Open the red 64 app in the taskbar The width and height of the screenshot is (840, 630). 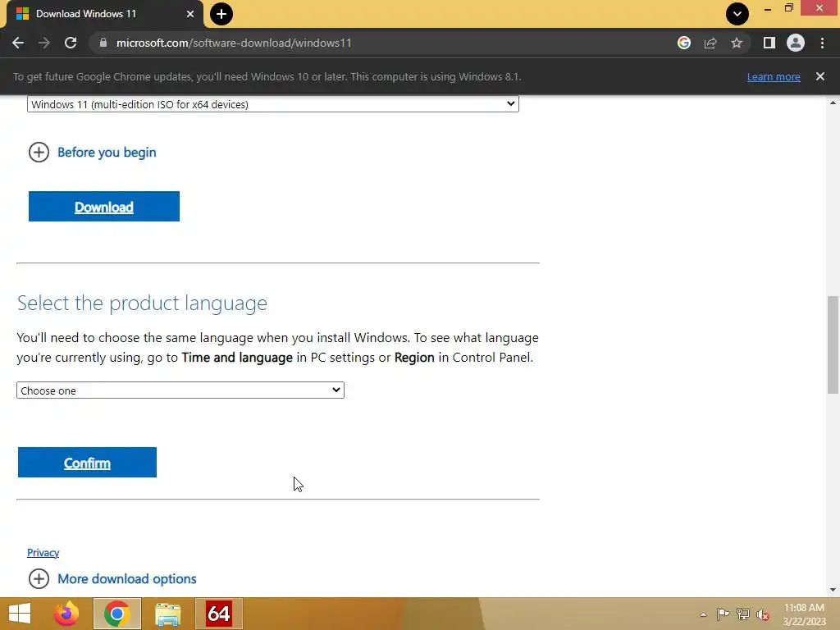click(219, 614)
